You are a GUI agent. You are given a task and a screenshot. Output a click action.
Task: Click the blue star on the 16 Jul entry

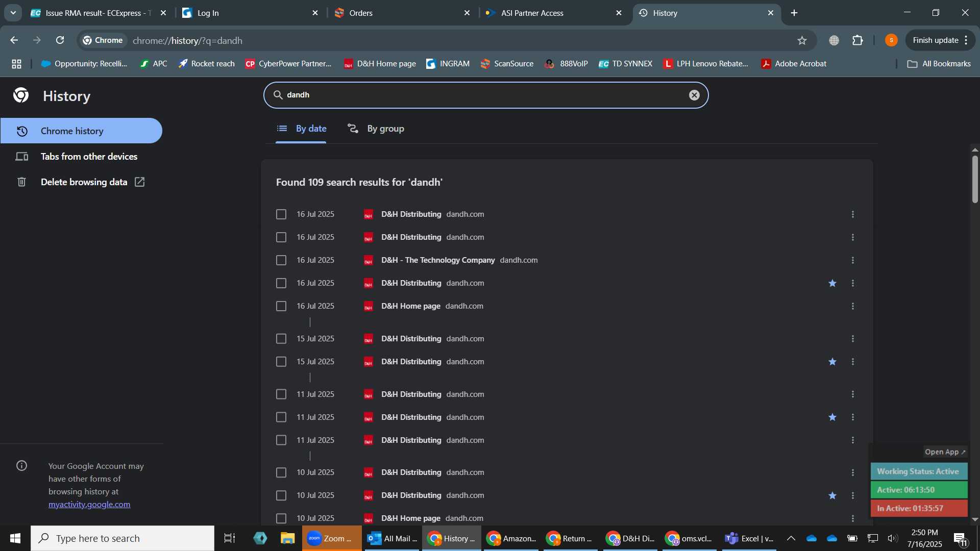pos(832,283)
